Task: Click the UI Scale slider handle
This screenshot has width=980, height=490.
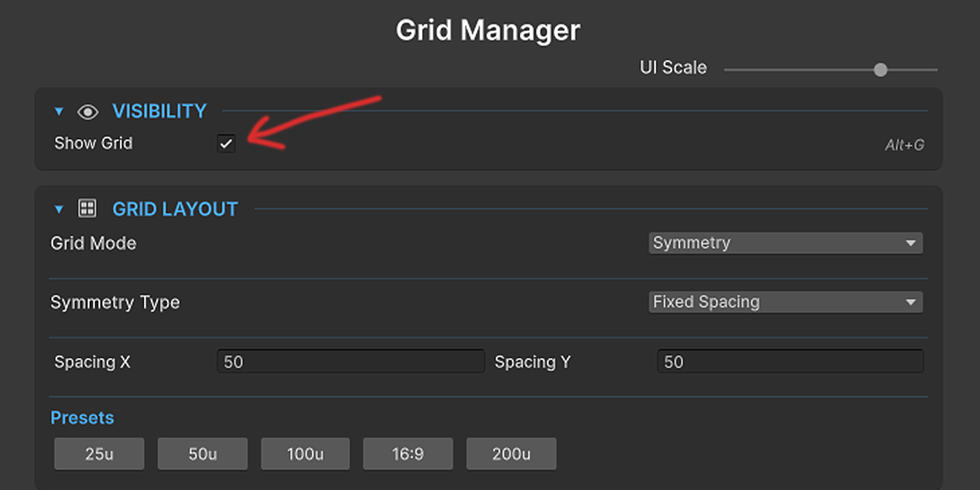Action: [880, 70]
